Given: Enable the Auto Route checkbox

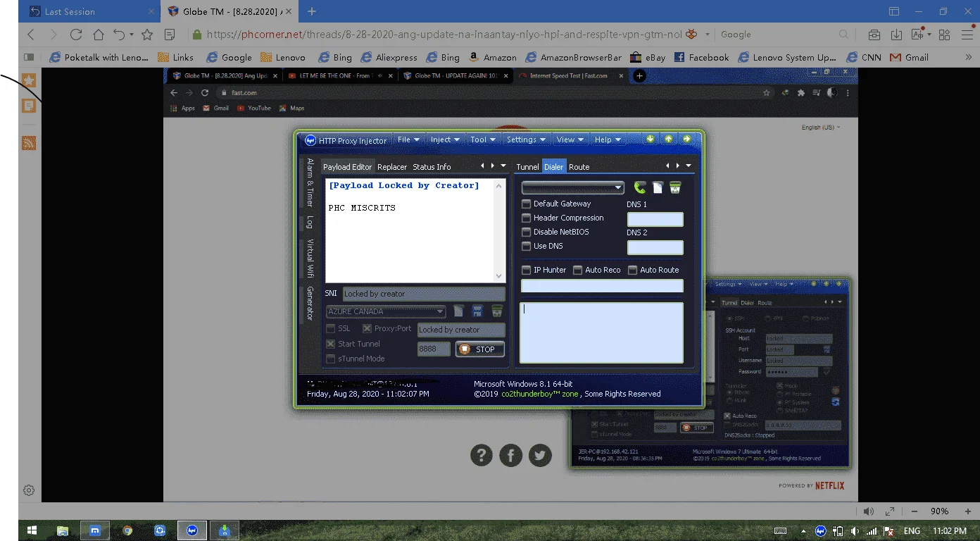Looking at the screenshot, I should 632,270.
